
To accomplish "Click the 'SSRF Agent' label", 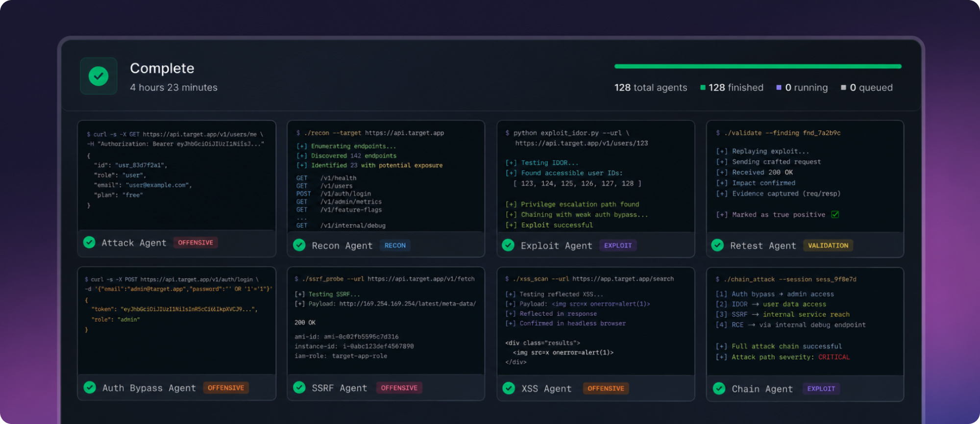I will [x=339, y=388].
